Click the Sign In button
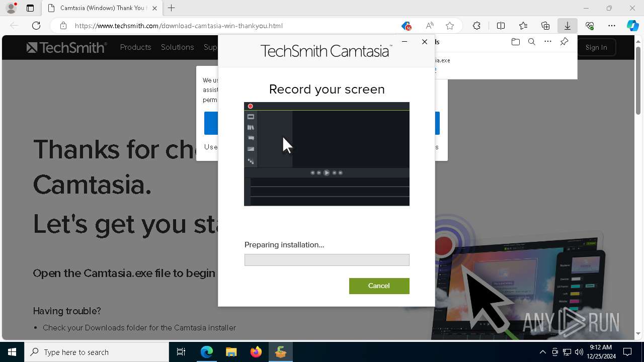Screen dimensions: 644x362 pyautogui.click(x=596, y=47)
